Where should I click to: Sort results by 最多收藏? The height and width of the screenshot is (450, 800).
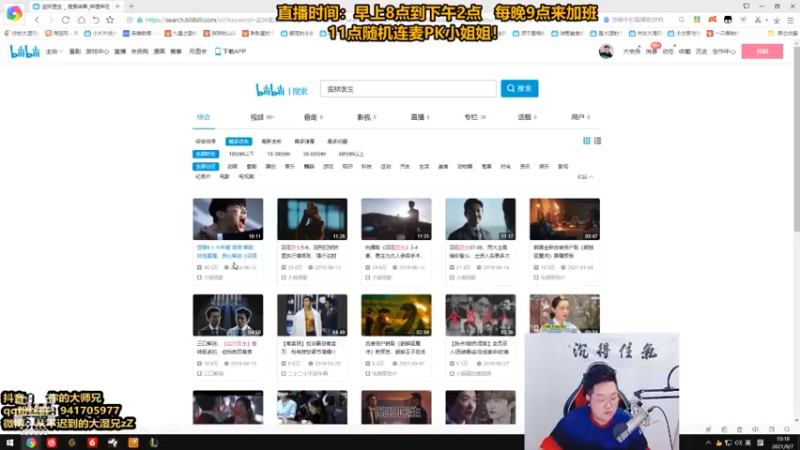point(337,141)
